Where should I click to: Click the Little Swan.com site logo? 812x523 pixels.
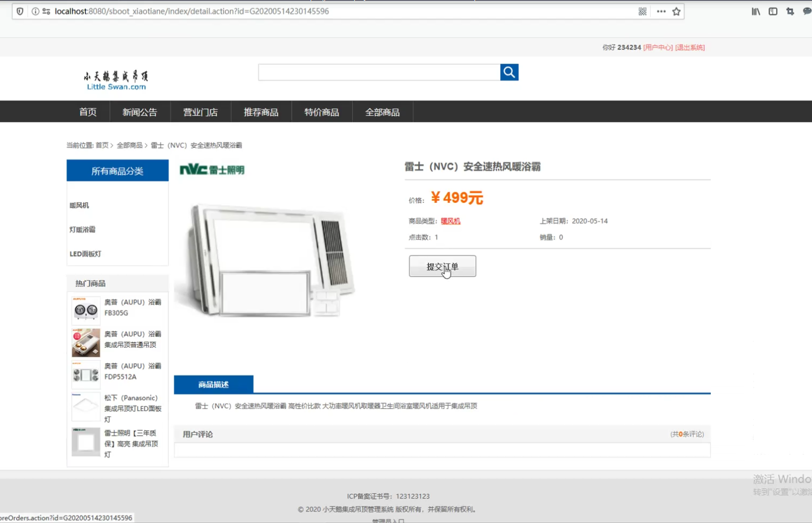pos(116,80)
